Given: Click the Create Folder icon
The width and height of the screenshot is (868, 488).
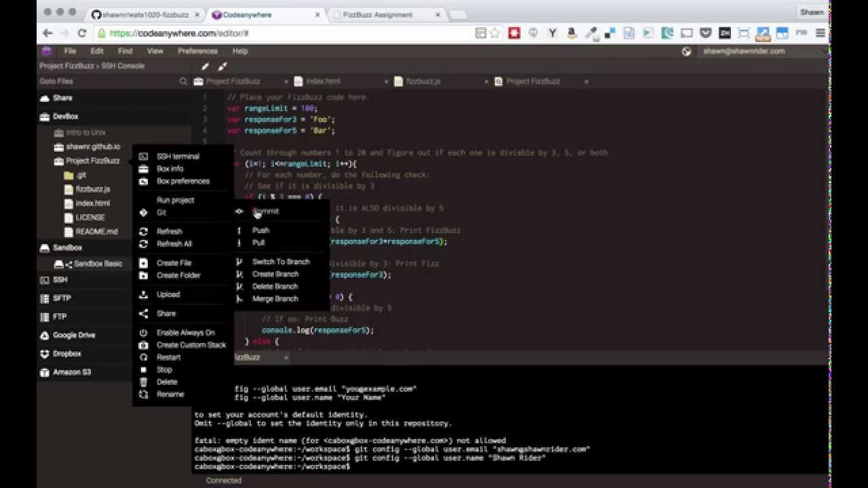Looking at the screenshot, I should [143, 275].
